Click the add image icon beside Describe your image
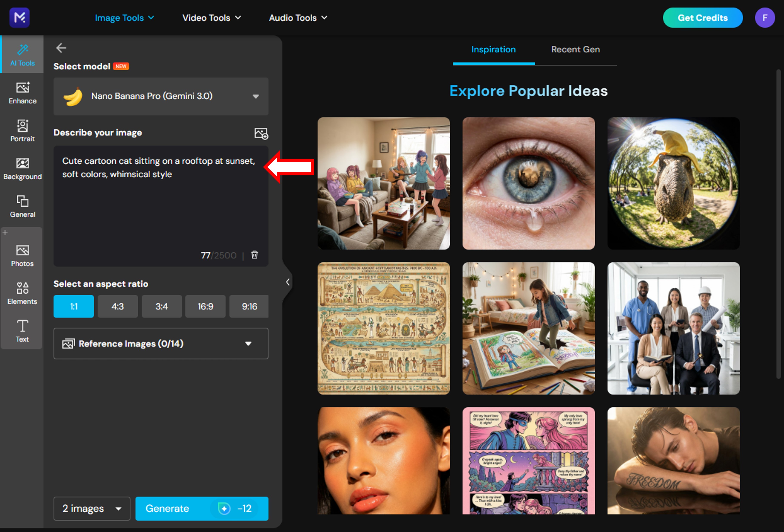 point(261,133)
